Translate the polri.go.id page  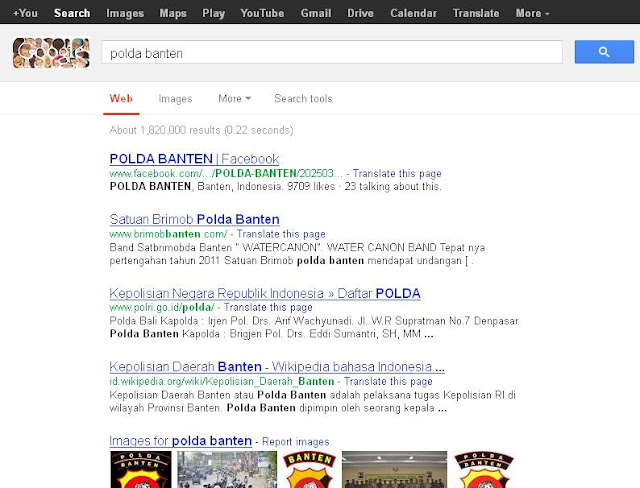268,307
